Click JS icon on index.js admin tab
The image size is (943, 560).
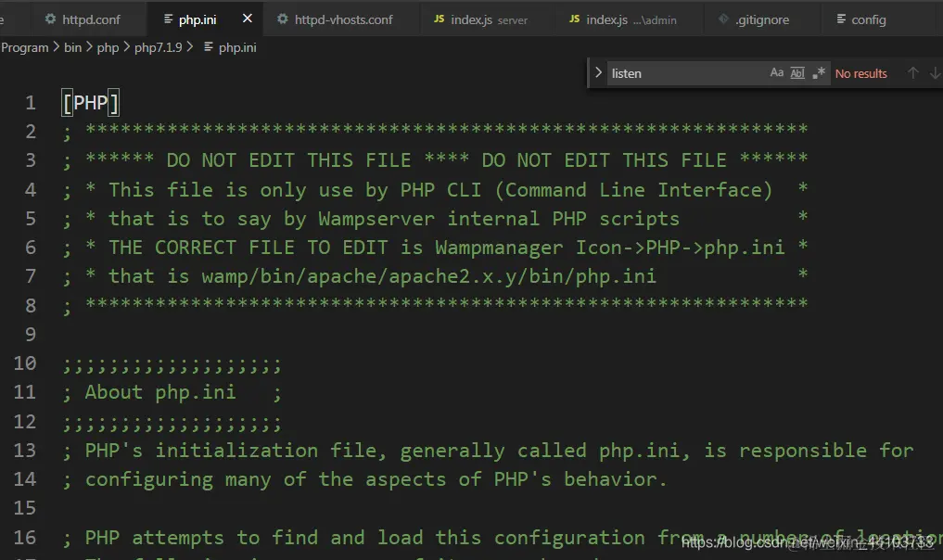point(574,19)
